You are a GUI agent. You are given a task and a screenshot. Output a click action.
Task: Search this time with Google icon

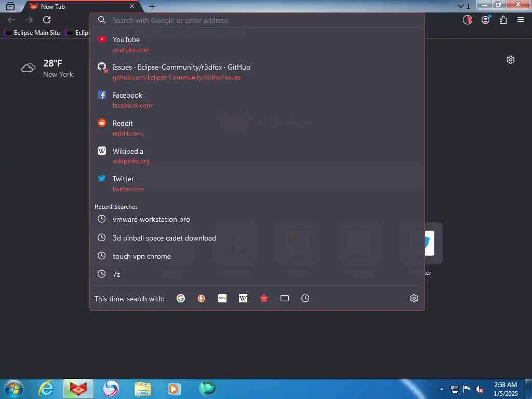click(180, 298)
